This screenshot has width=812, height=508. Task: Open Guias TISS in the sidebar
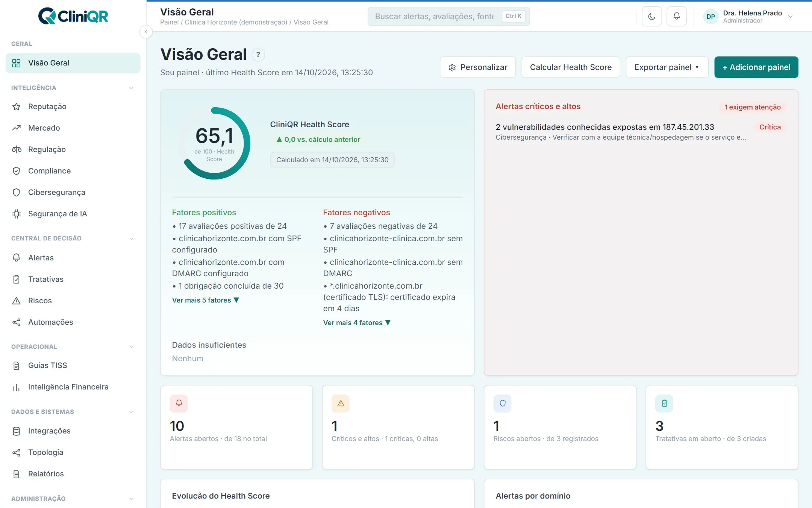pyautogui.click(x=73, y=365)
